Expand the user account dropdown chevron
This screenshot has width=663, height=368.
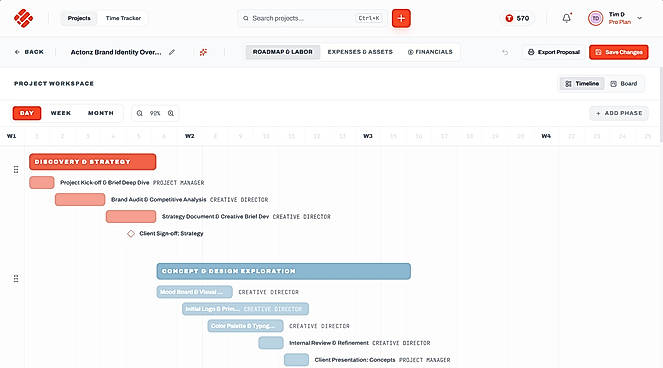point(639,18)
